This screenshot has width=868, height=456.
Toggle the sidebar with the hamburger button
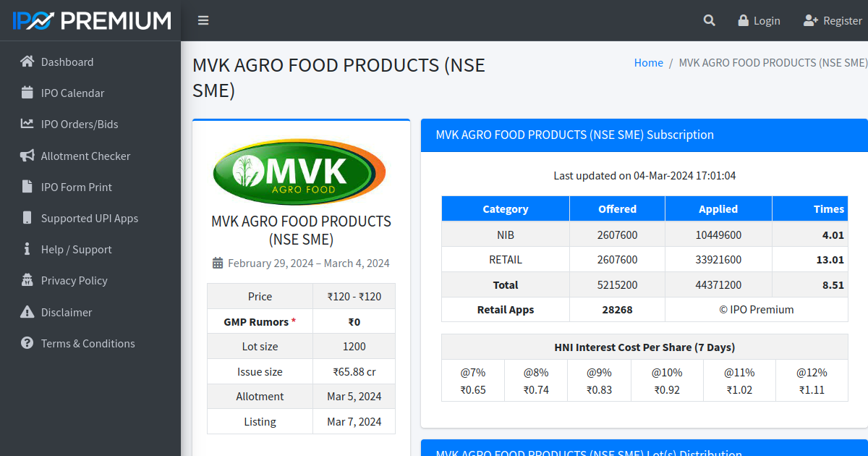203,20
